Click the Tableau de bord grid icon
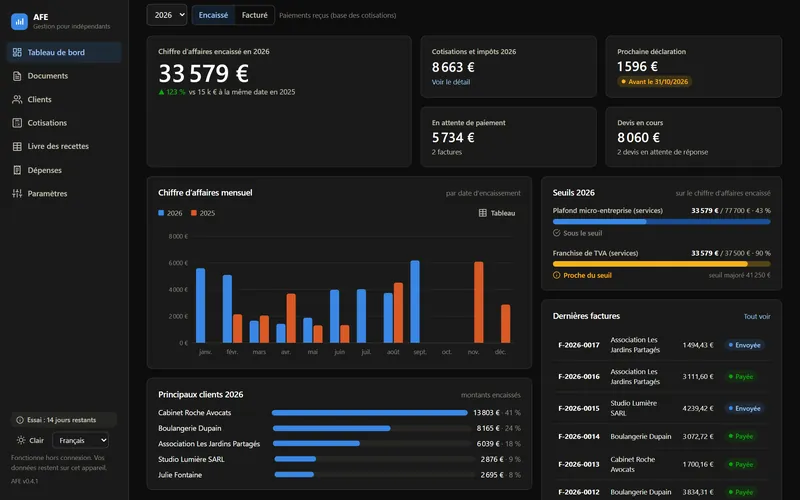The image size is (800, 500). [17, 52]
